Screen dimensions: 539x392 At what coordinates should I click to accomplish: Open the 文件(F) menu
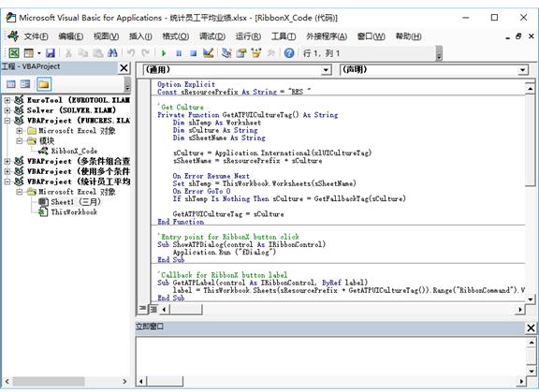pyautogui.click(x=36, y=36)
